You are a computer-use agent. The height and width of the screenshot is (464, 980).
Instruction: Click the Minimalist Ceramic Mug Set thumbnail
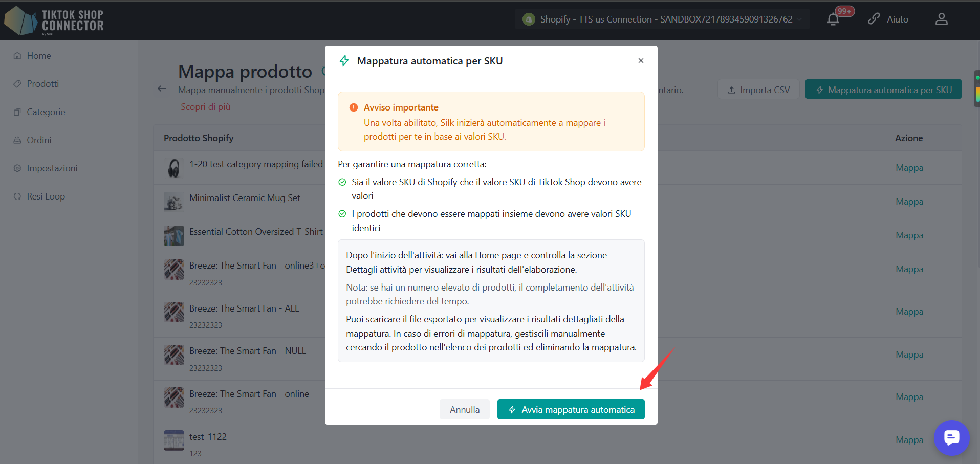[x=174, y=202]
